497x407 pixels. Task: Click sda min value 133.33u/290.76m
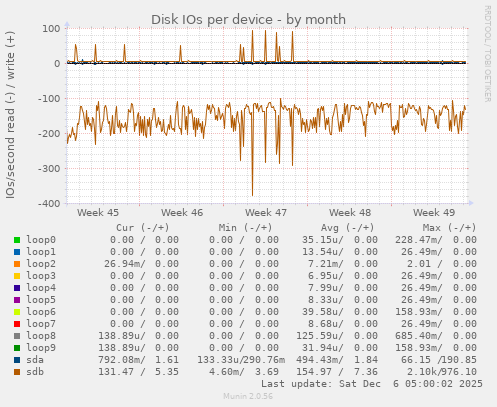241,360
